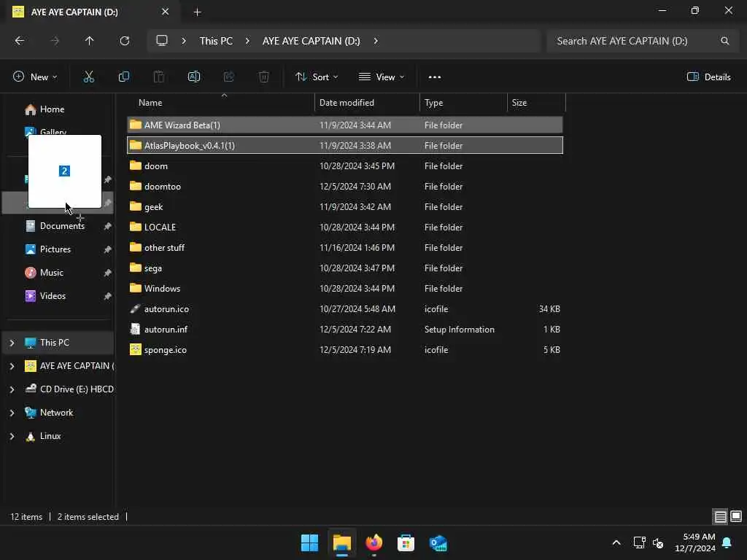Click This PC breadcrumb

(x=216, y=41)
